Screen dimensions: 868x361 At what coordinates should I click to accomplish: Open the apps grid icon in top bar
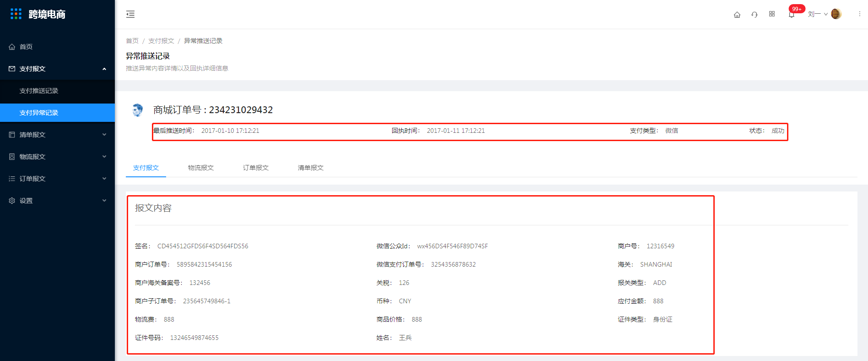772,14
